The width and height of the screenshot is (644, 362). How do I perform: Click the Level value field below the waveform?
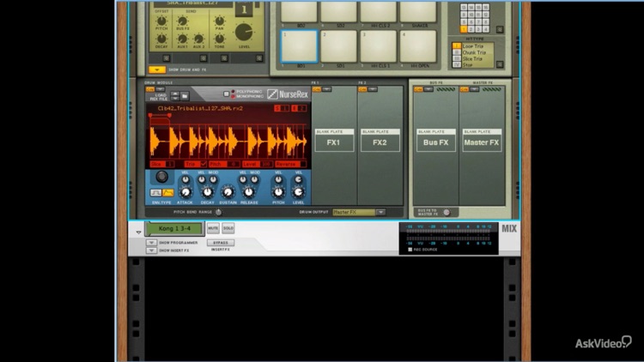coord(266,164)
